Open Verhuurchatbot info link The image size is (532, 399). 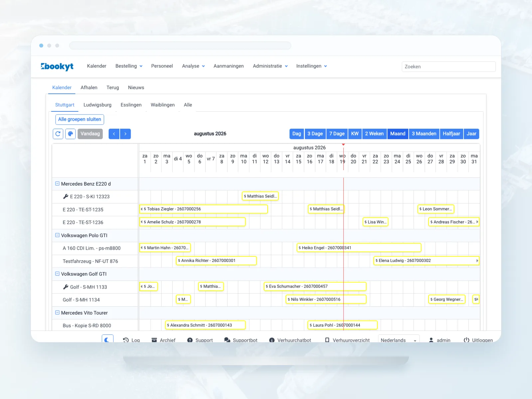click(290, 340)
